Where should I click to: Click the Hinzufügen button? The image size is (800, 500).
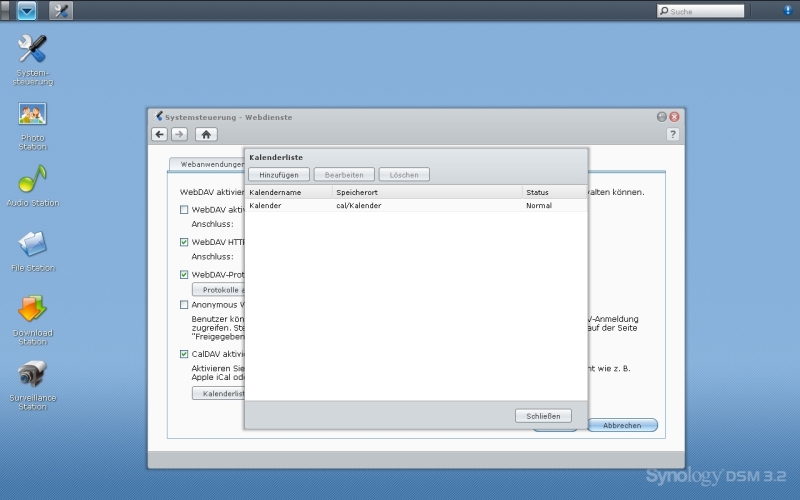tap(279, 175)
